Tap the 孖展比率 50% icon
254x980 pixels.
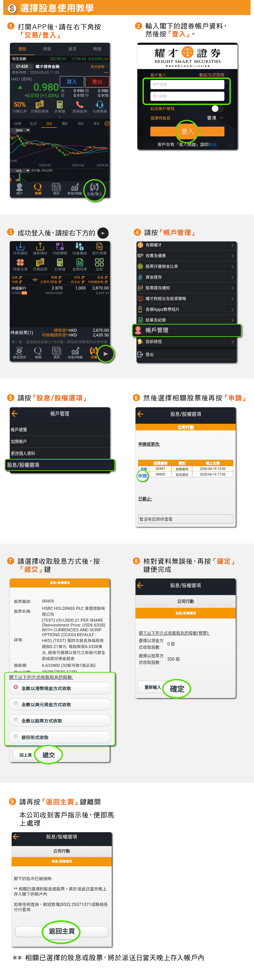(19, 107)
